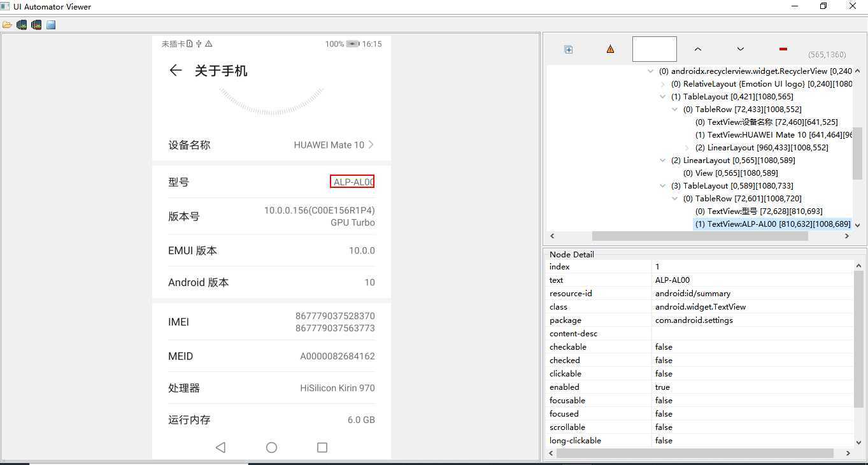Tap version value 10.0.0.156(C00E156R1P4)
868x465 pixels.
(320, 210)
